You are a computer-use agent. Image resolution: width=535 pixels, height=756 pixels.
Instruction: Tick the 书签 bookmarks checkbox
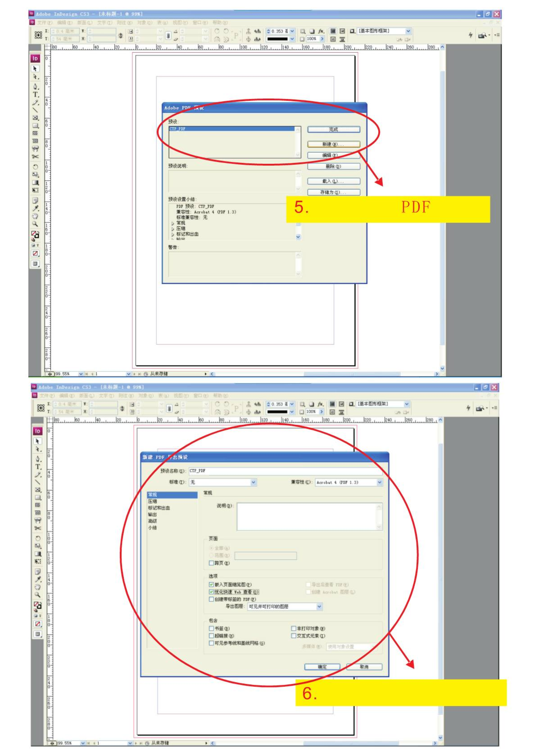click(211, 628)
